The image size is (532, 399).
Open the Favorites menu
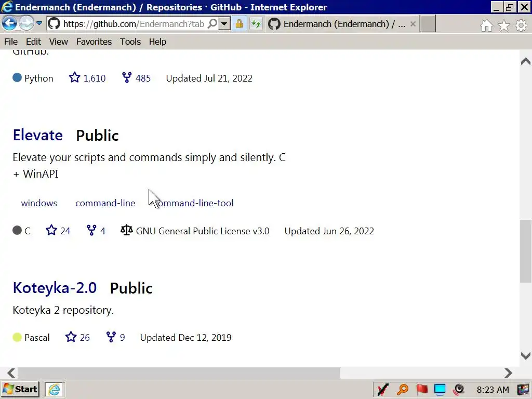coord(94,42)
